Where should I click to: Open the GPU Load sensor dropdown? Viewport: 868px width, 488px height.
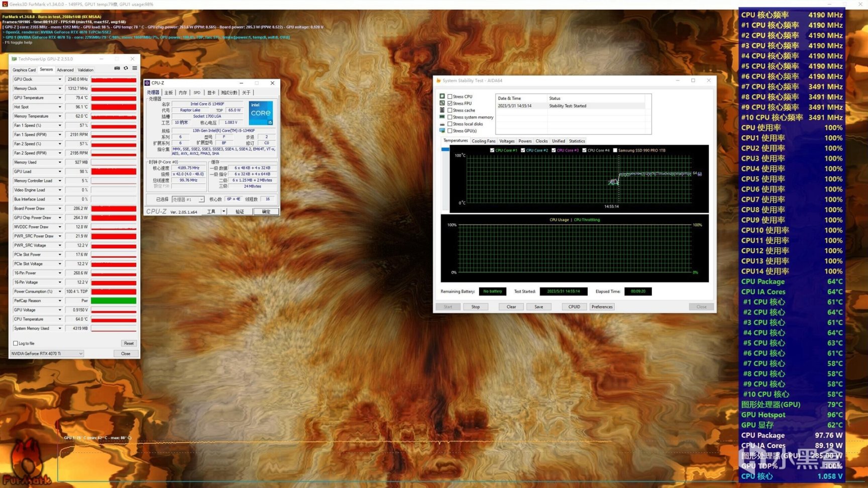pos(60,171)
